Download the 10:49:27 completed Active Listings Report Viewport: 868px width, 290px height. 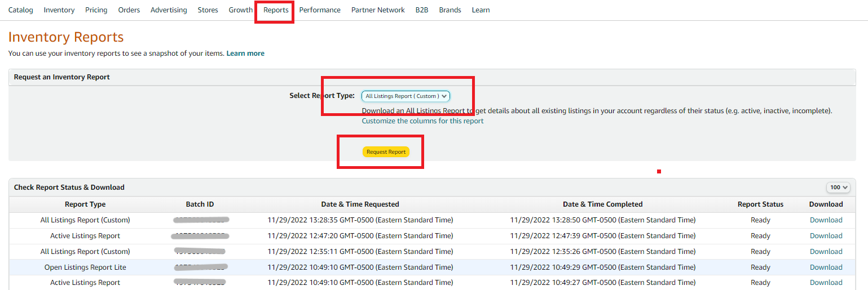pyautogui.click(x=826, y=283)
